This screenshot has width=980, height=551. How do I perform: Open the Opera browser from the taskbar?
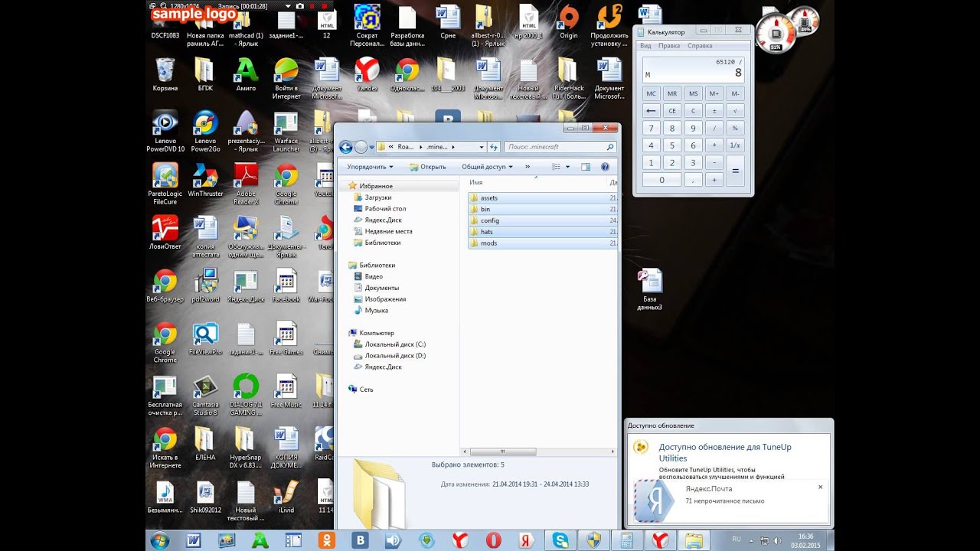493,540
